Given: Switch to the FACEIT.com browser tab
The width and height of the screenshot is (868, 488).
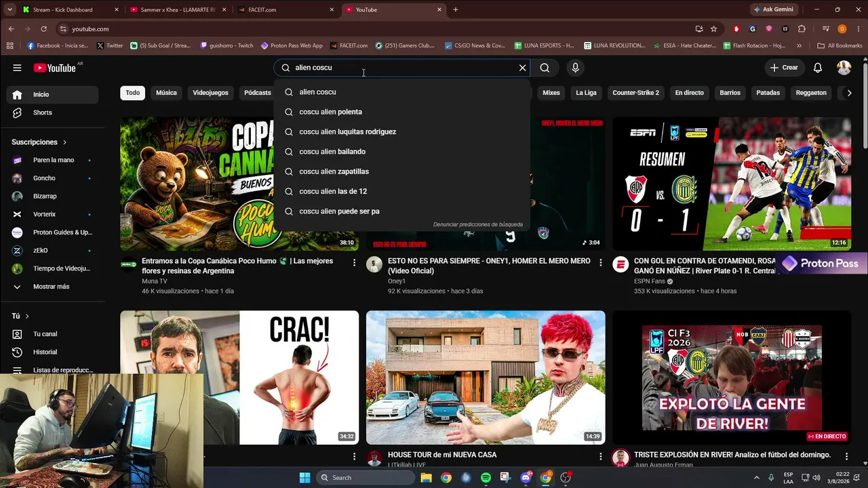Looking at the screenshot, I should coord(285,9).
